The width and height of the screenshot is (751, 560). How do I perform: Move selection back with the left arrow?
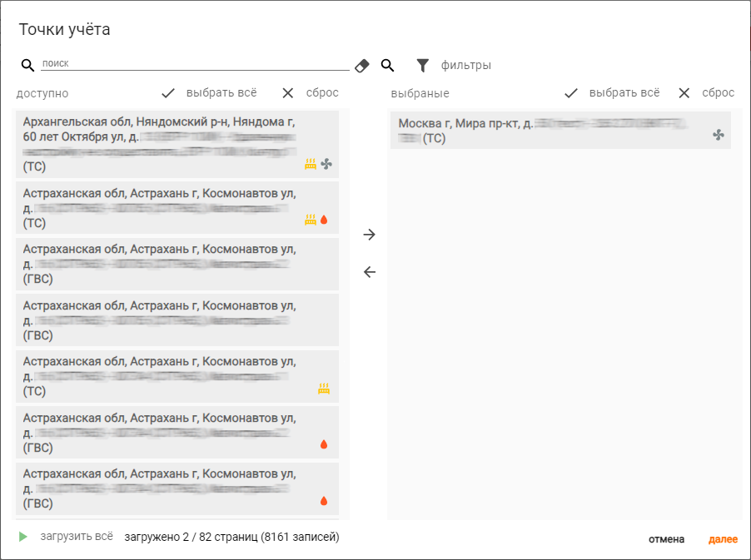(370, 272)
